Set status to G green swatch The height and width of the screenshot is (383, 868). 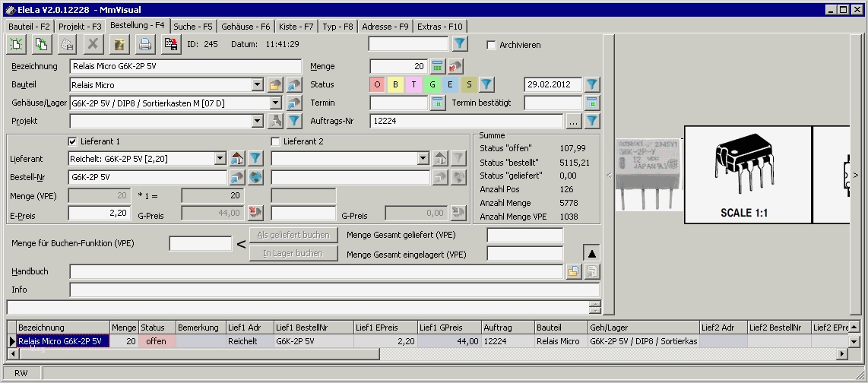coord(432,84)
